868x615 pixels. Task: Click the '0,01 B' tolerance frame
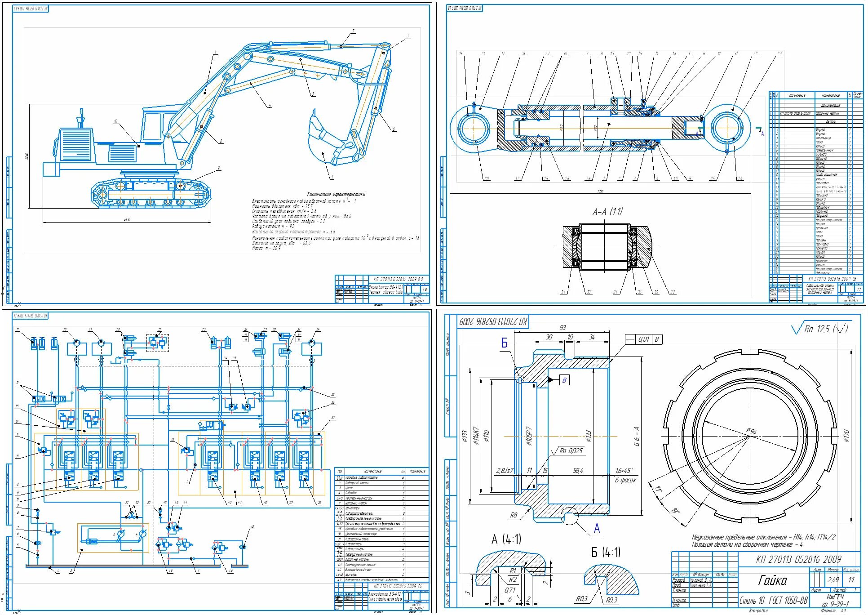coord(643,339)
